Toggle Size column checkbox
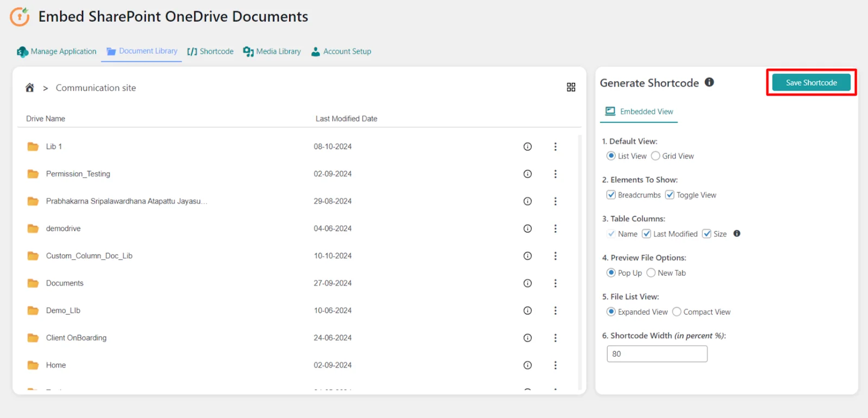The image size is (868, 418). click(x=707, y=234)
